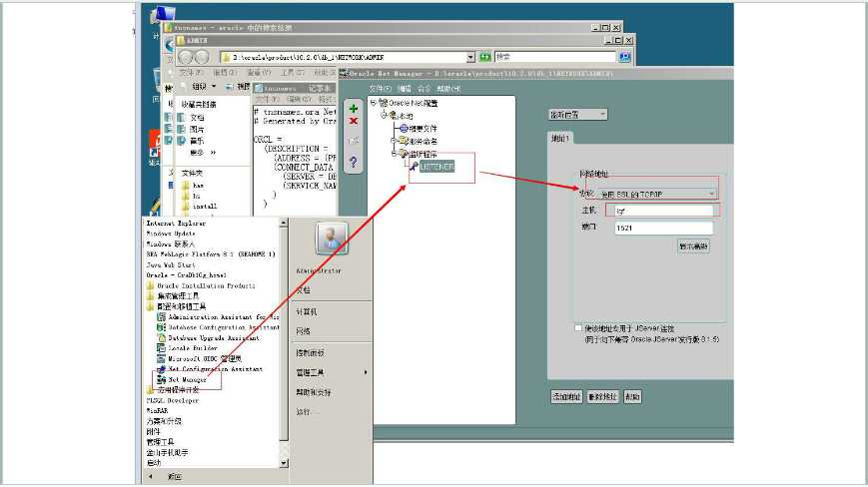Open 文件 menu in Oracle Net Manager
Image resolution: width=868 pixels, height=487 pixels.
click(x=380, y=89)
